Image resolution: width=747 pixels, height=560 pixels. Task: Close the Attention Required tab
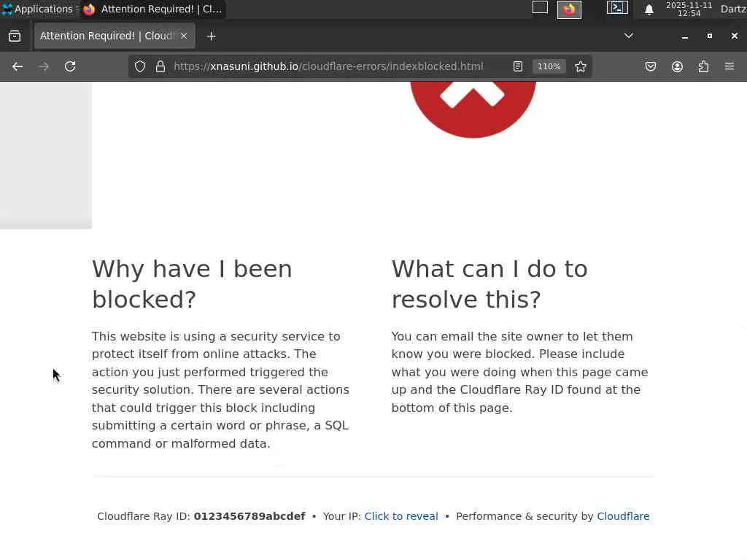point(184,36)
